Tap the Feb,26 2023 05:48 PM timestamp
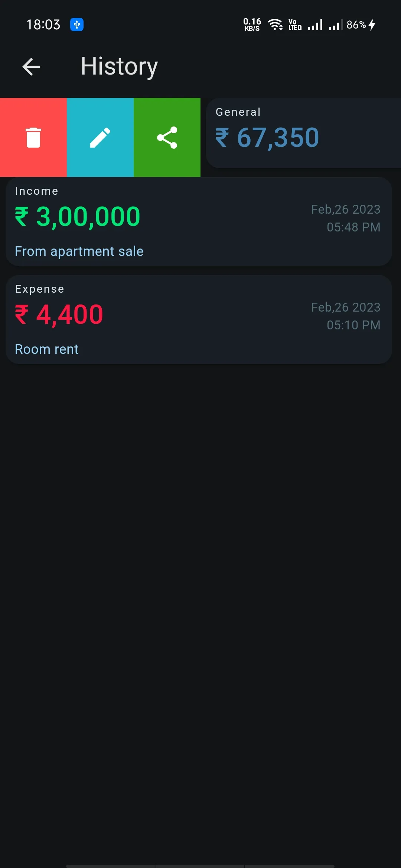This screenshot has height=868, width=401. (346, 218)
